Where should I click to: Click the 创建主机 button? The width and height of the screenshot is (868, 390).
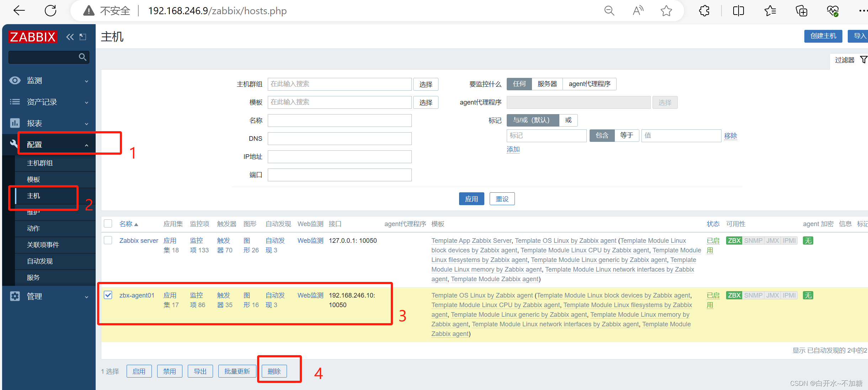coord(823,36)
